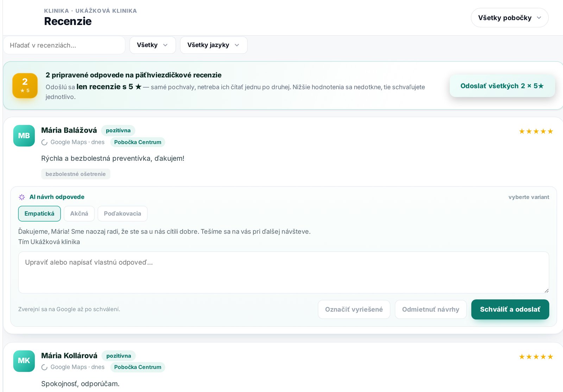
Task: Click the yellow 2 five-star badge icon
Action: pyautogui.click(x=25, y=86)
